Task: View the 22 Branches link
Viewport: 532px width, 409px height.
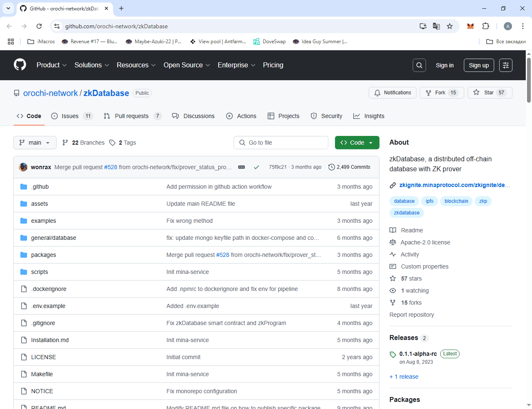Action: tap(84, 143)
